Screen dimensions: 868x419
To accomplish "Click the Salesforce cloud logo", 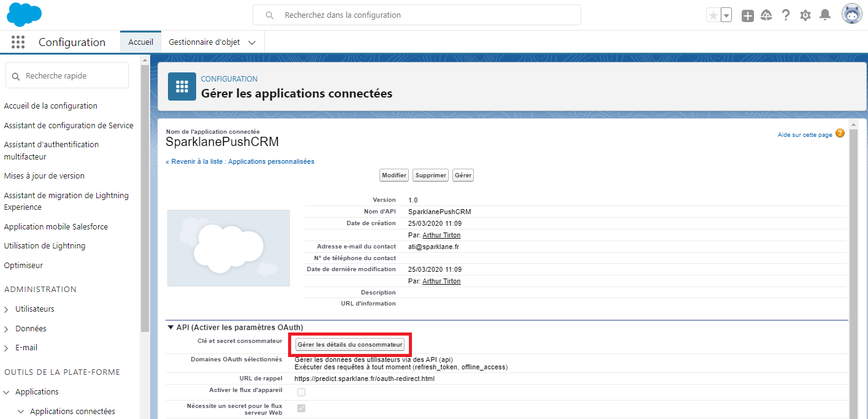I will 25,15.
